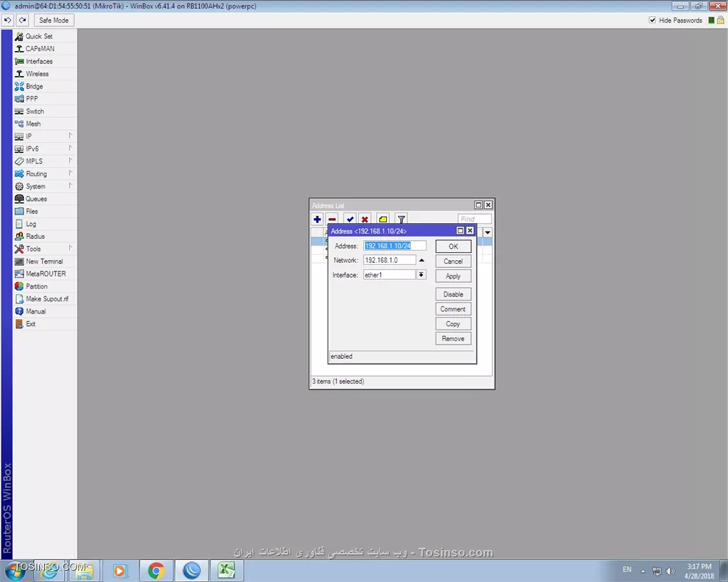Click the Find field in Address List
The height and width of the screenshot is (582, 728).
point(474,219)
